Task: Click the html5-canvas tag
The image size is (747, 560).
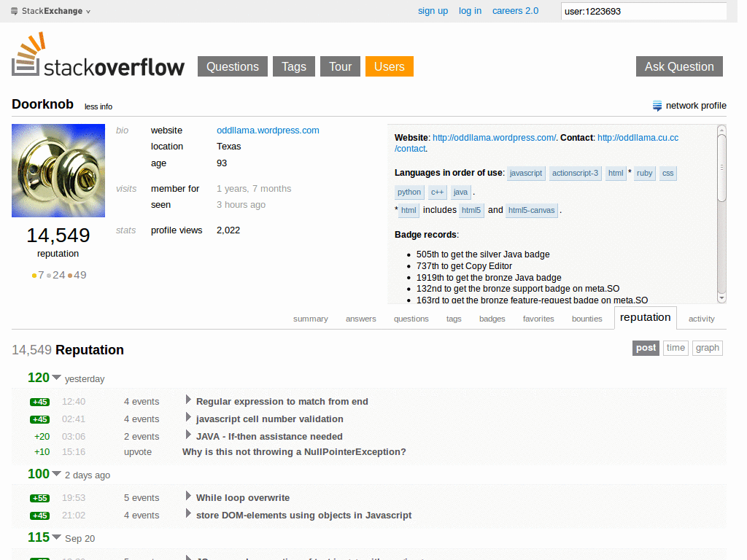Action: [x=531, y=211]
